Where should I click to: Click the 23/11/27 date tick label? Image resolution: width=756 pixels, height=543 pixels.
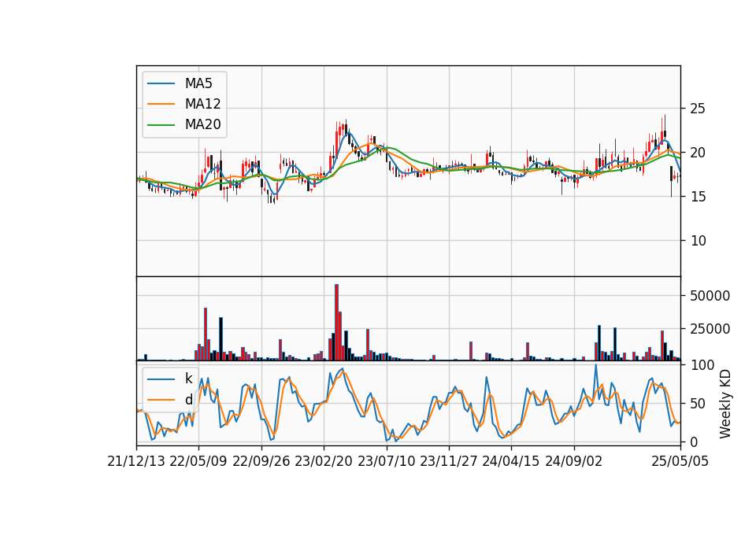click(x=449, y=461)
